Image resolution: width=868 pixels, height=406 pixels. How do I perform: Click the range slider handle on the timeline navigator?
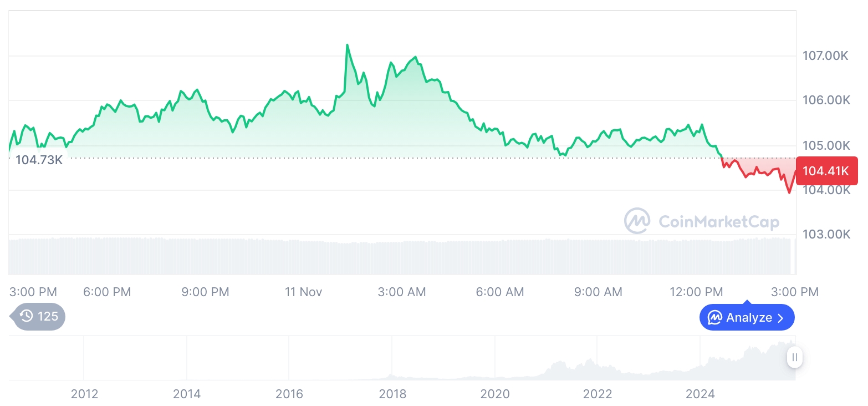[x=795, y=357]
